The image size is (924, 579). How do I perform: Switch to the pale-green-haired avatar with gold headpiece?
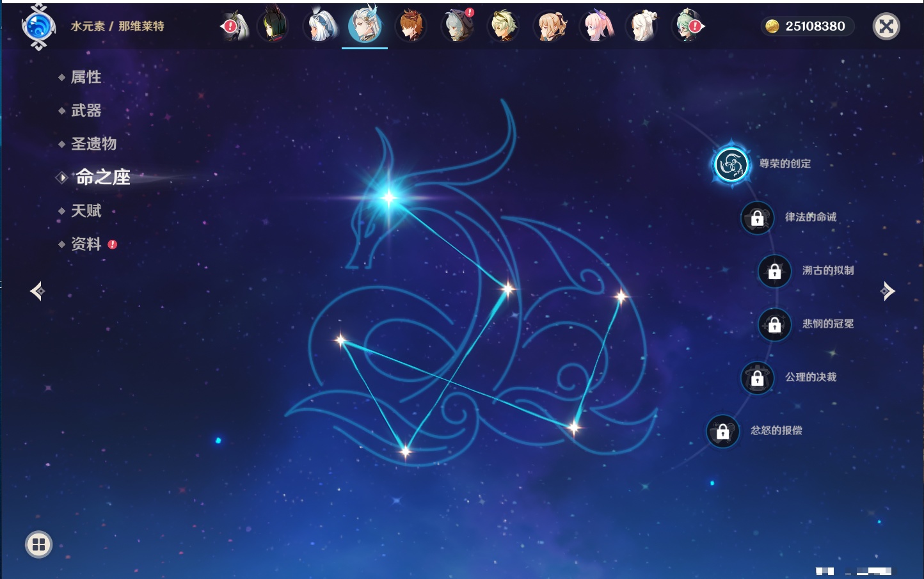(x=504, y=26)
